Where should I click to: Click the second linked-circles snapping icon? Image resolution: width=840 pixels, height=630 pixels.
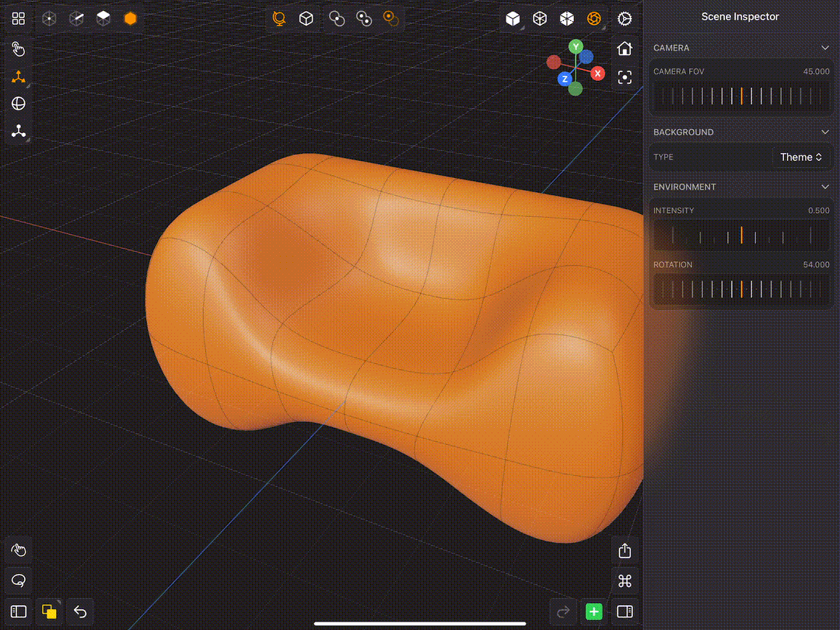[364, 19]
